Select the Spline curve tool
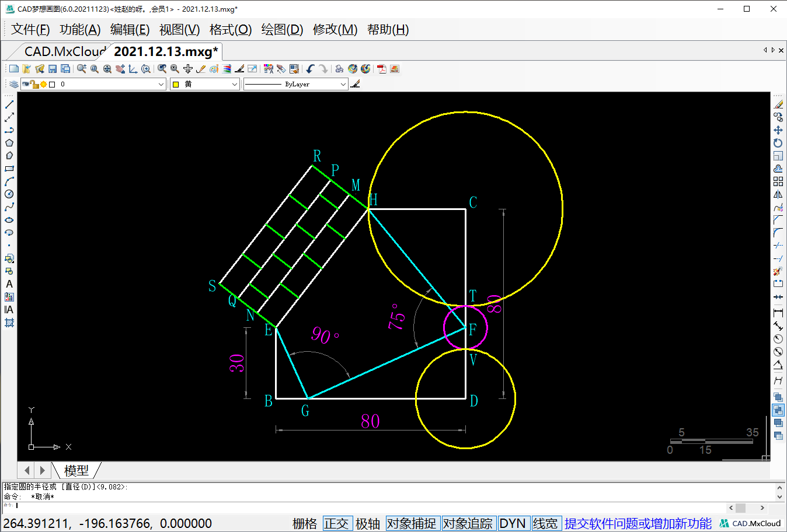The width and height of the screenshot is (787, 532). tap(9, 207)
